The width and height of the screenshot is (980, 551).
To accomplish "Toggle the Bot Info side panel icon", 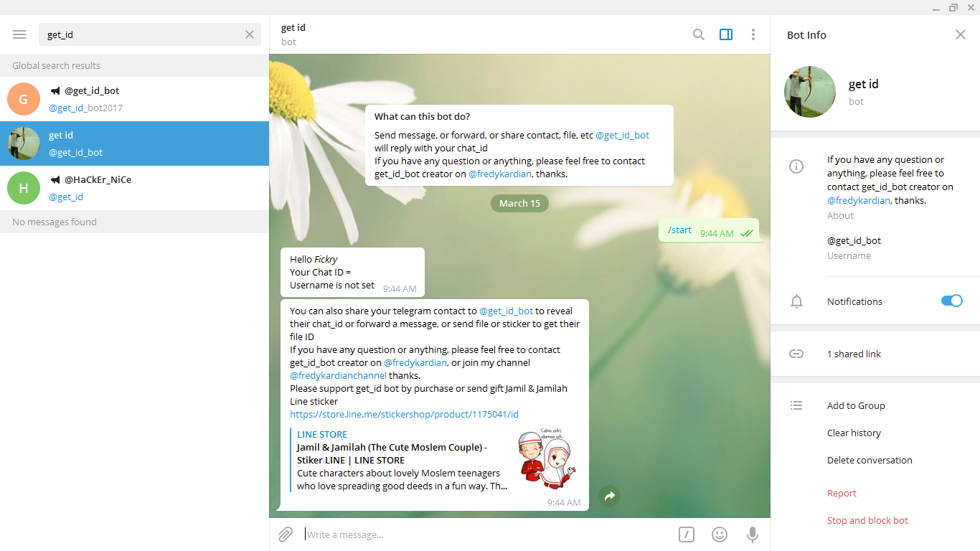I will point(726,34).
